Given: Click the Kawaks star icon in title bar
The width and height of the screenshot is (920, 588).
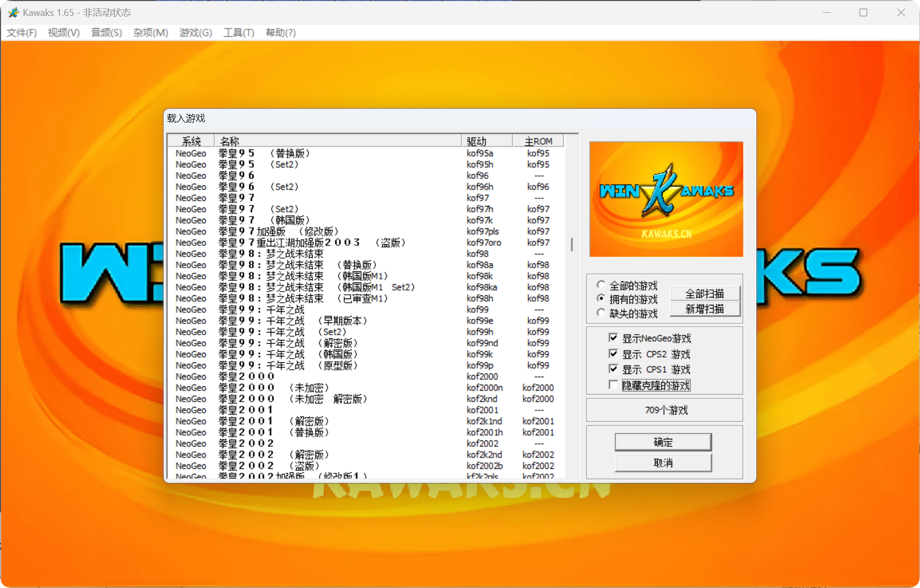Looking at the screenshot, I should tap(13, 12).
